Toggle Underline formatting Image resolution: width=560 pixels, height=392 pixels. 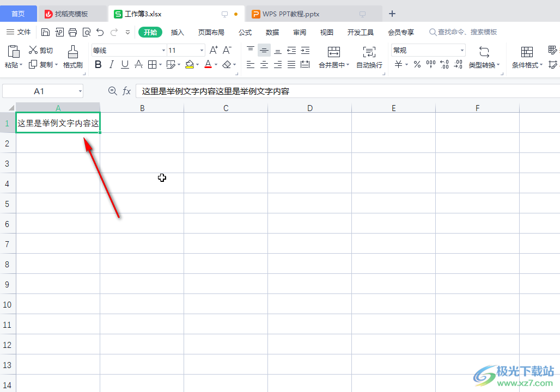(x=125, y=65)
